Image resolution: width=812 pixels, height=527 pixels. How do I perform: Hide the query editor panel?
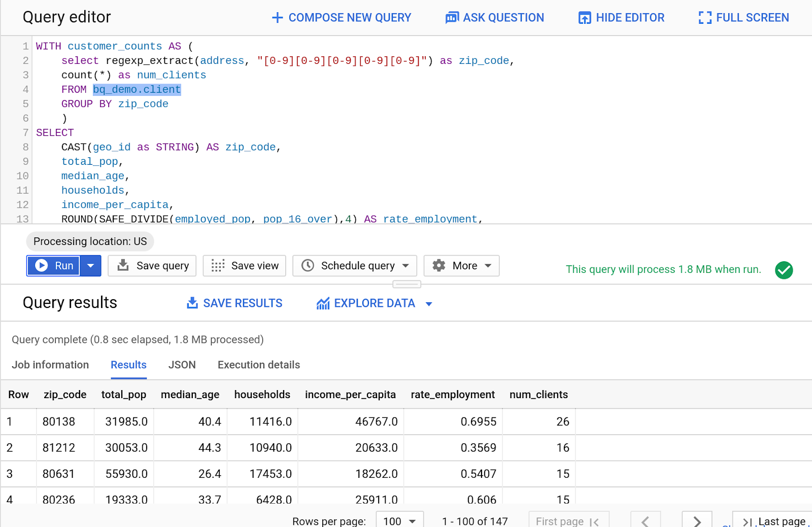pos(621,18)
